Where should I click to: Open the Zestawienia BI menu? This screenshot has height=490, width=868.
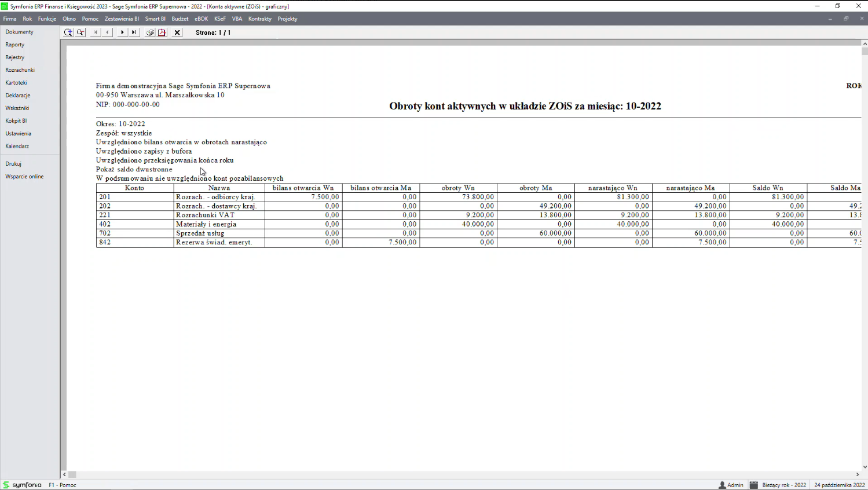tap(122, 19)
